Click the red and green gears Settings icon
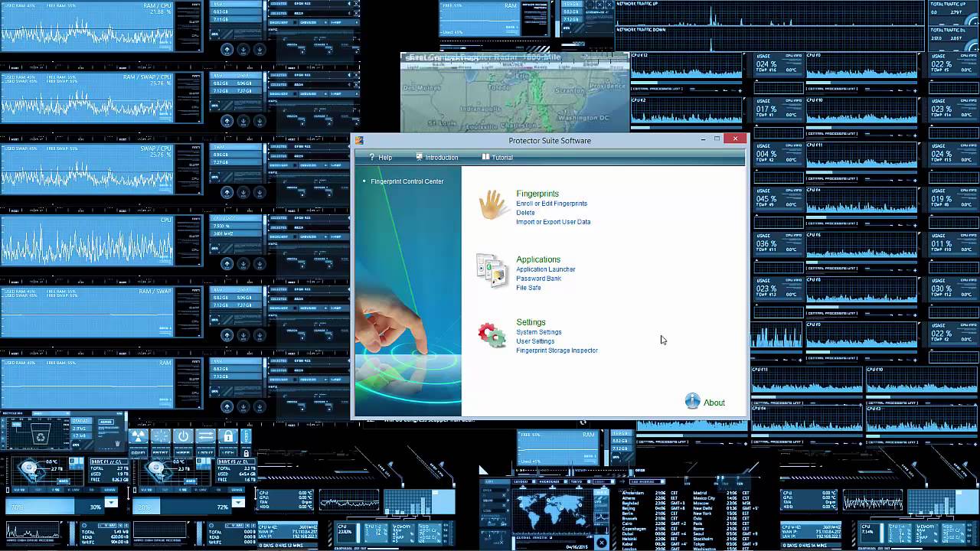The width and height of the screenshot is (980, 551). coord(492,335)
